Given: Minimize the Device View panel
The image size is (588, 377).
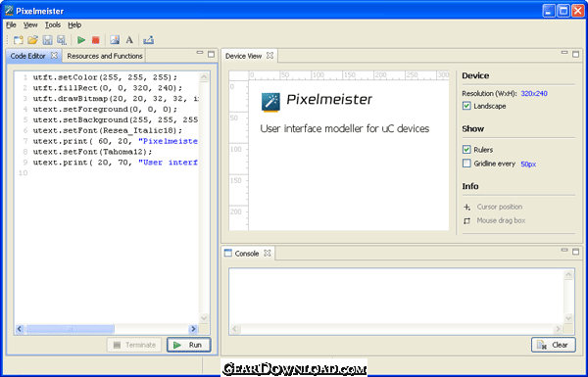Looking at the screenshot, I should point(564,53).
